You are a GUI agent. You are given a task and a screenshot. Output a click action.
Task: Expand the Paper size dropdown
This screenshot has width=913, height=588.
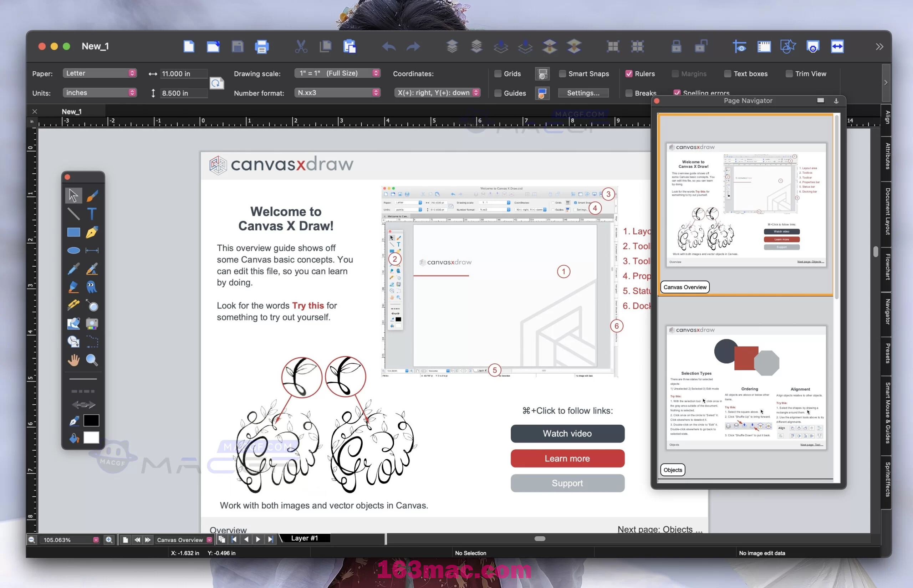pyautogui.click(x=131, y=73)
